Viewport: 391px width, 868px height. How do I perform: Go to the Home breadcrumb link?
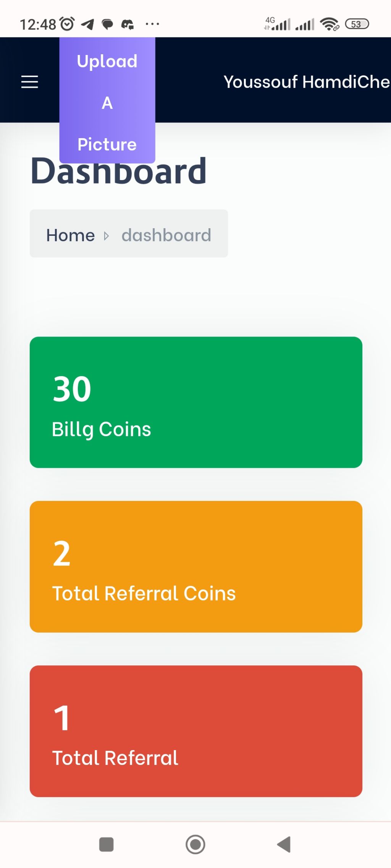(71, 235)
